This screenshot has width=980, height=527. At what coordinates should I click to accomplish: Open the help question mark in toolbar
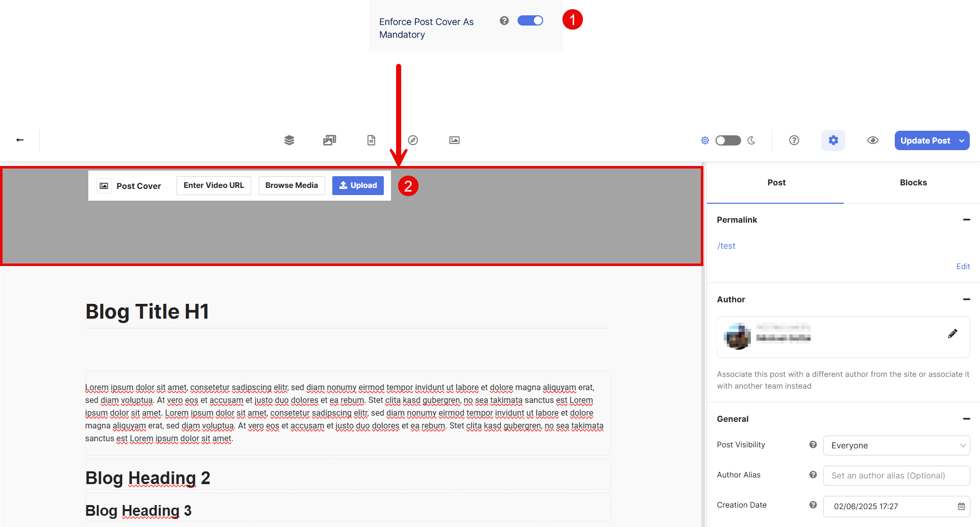pyautogui.click(x=794, y=140)
